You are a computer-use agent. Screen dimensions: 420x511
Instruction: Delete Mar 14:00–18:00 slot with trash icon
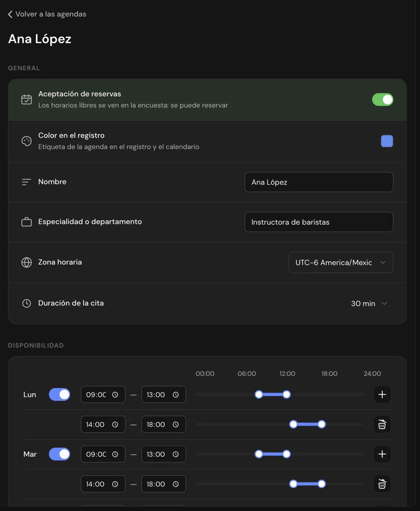pos(382,484)
